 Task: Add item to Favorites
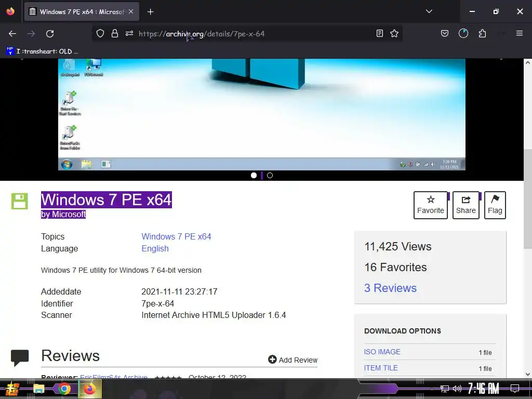click(431, 205)
